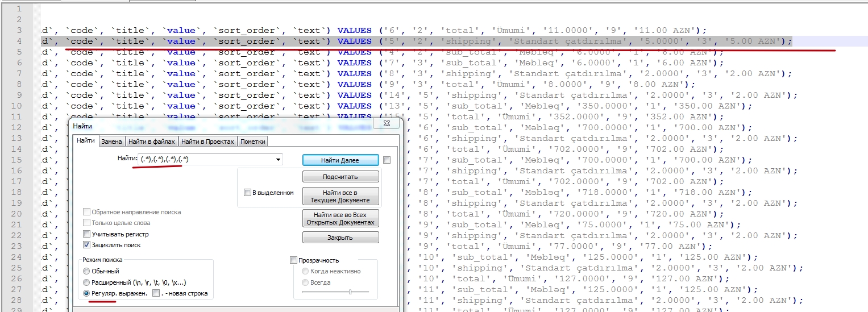Click the Найти Далее button
The image size is (868, 312).
[340, 160]
